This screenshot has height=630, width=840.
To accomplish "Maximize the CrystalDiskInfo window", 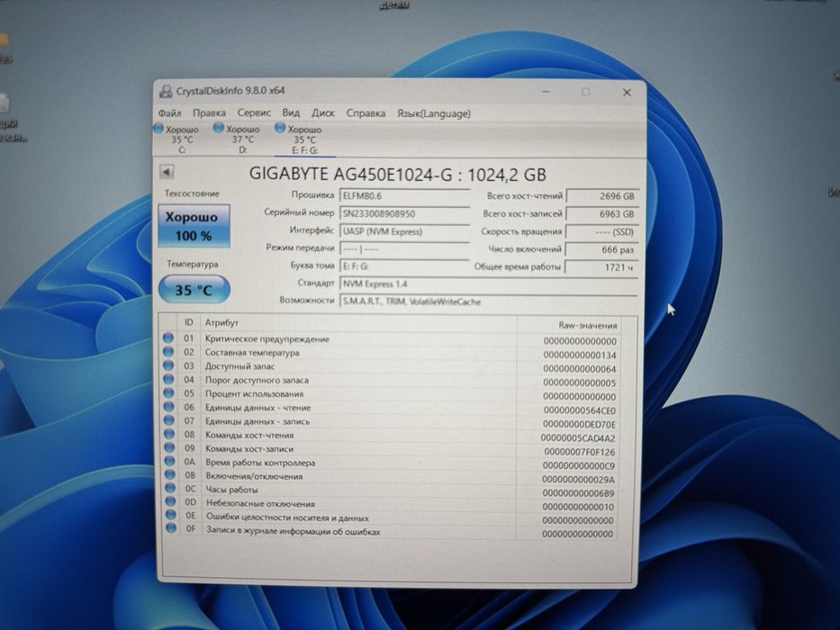I will (x=585, y=92).
